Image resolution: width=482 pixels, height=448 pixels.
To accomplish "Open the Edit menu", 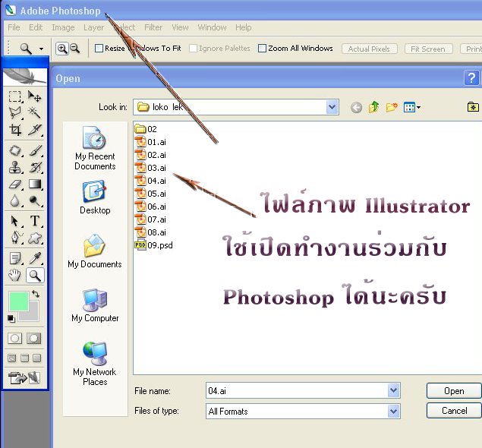I will (x=36, y=27).
